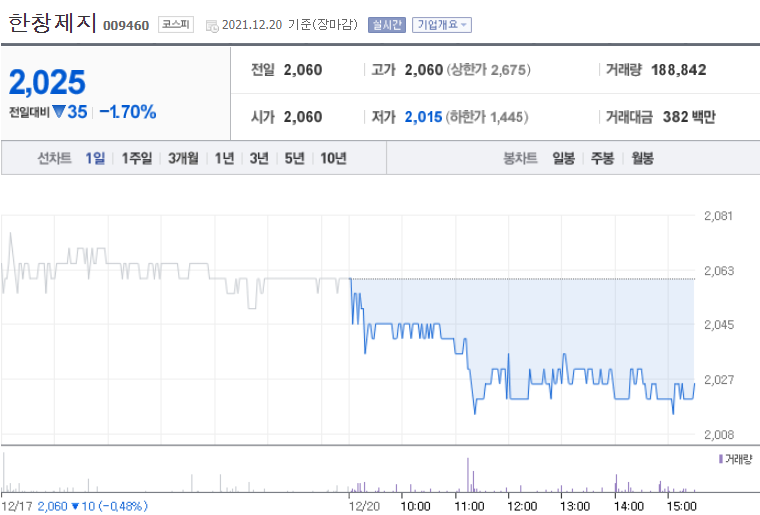Click the 2,008 price axis label
Image resolution: width=760 pixels, height=515 pixels.
(x=719, y=434)
